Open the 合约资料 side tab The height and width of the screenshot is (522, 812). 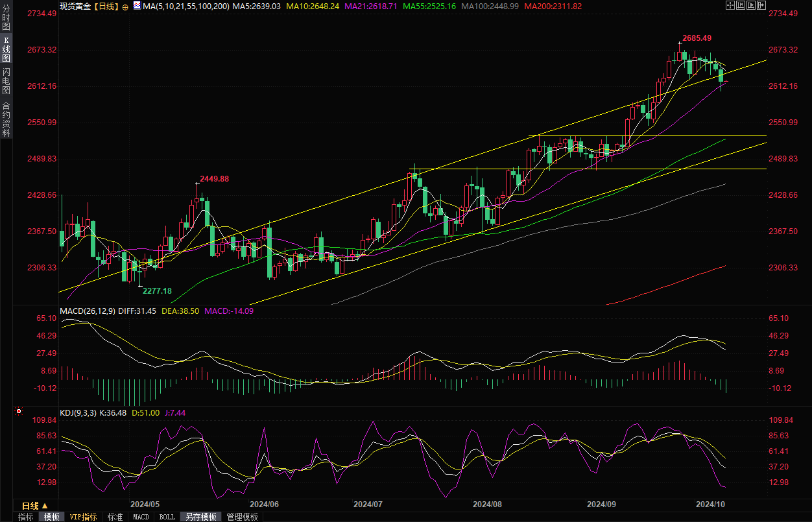point(6,119)
